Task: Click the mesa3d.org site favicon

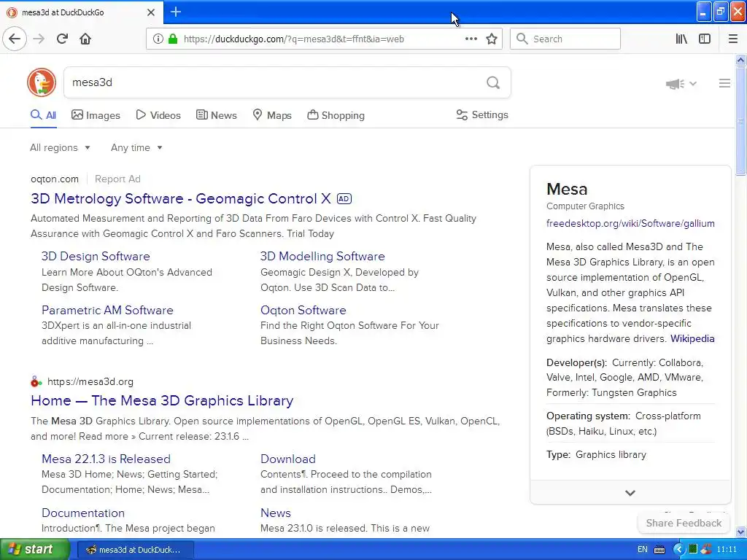Action: coord(36,381)
